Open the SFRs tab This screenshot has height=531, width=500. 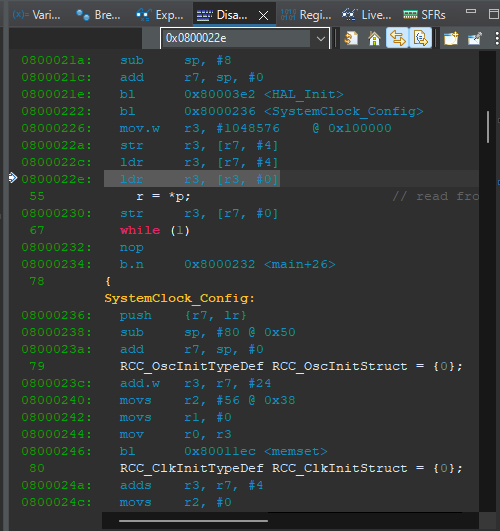point(424,15)
